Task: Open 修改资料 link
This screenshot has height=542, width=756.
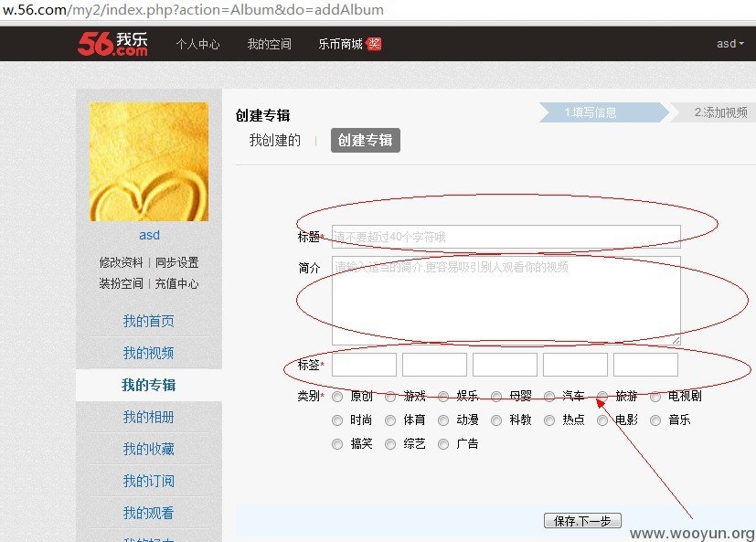Action: (121, 262)
